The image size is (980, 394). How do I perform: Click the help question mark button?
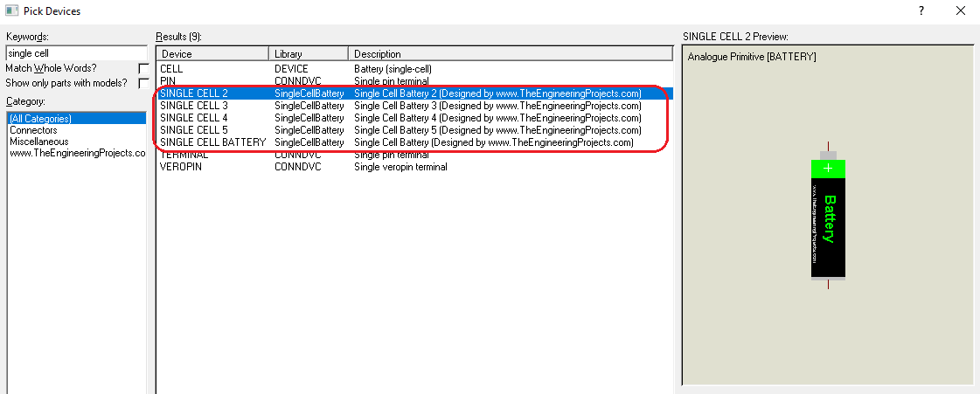click(x=921, y=10)
